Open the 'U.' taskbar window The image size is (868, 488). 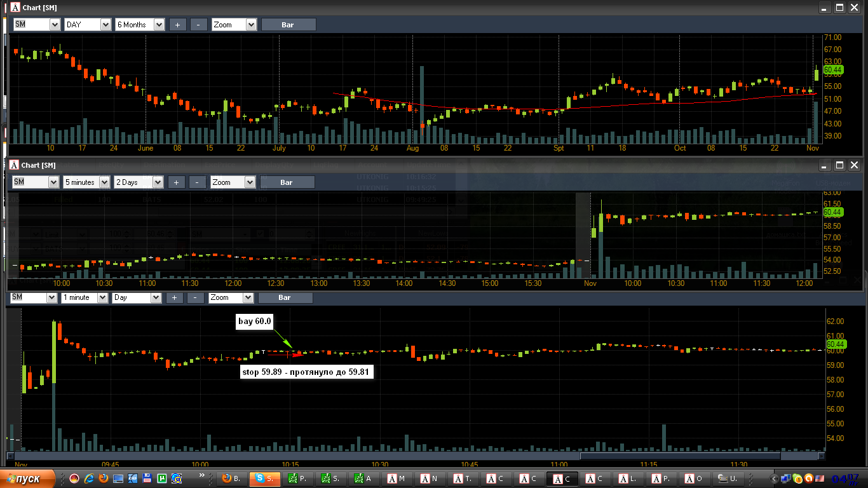coord(728,478)
